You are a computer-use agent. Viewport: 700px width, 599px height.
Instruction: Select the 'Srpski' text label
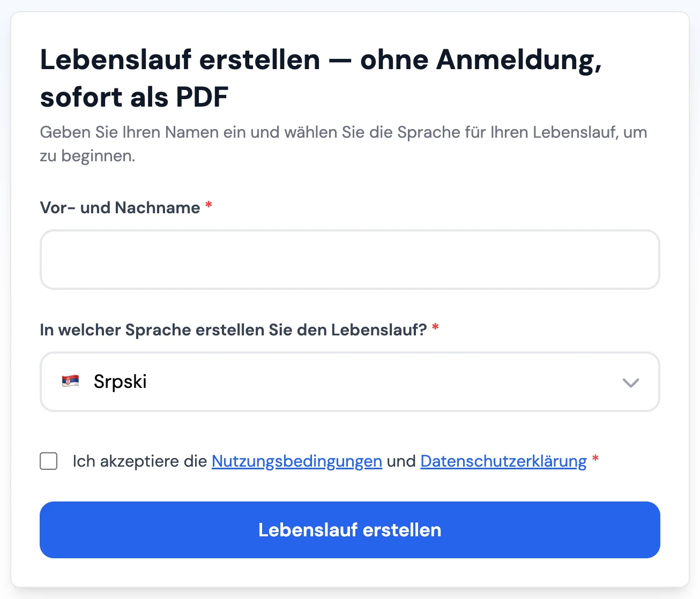tap(120, 381)
